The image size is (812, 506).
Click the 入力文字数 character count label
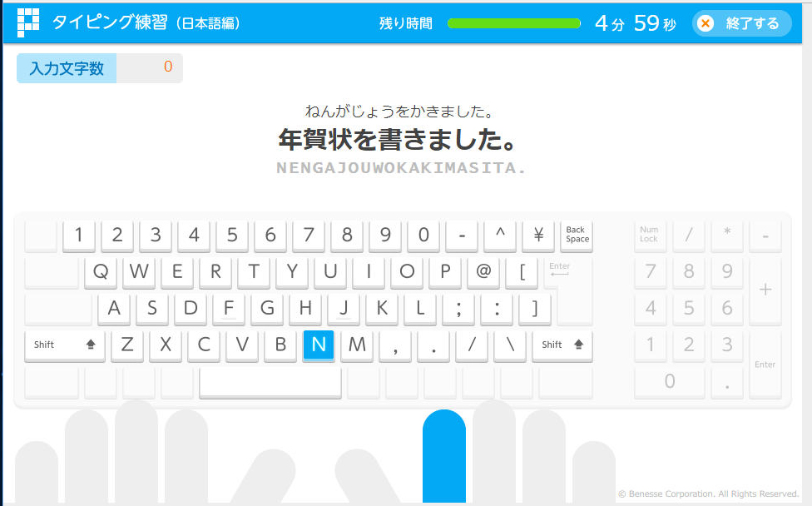point(67,68)
